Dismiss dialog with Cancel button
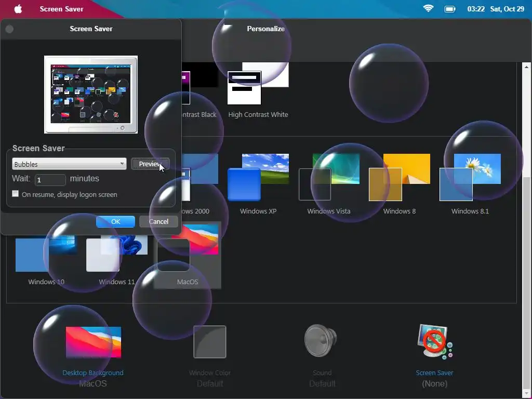The image size is (532, 399). pos(158,221)
